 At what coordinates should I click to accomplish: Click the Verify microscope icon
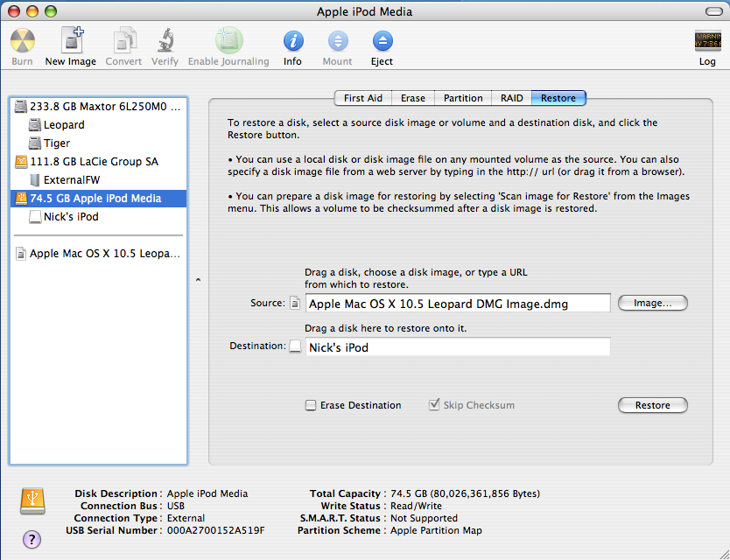165,40
